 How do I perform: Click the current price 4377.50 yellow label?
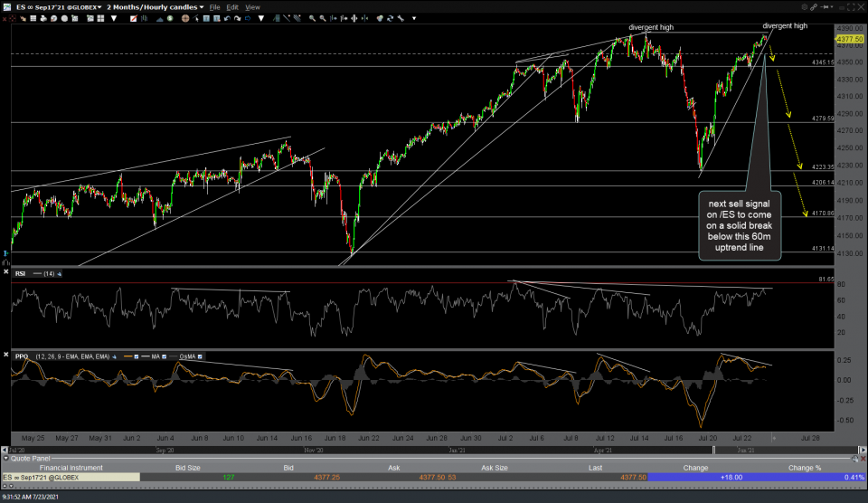click(850, 39)
